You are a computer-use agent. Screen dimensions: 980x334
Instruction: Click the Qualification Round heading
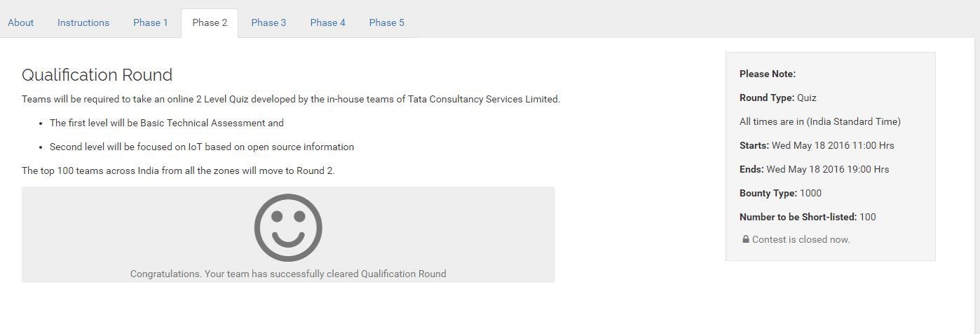point(97,75)
